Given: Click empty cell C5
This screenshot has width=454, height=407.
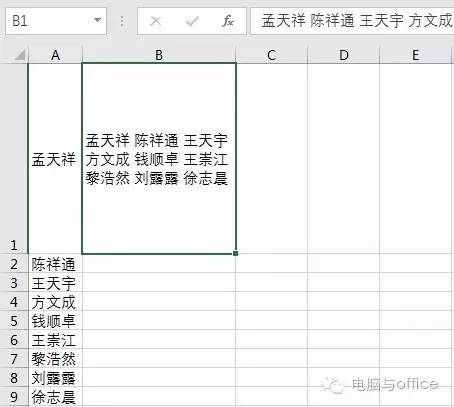Looking at the screenshot, I should [x=271, y=321].
